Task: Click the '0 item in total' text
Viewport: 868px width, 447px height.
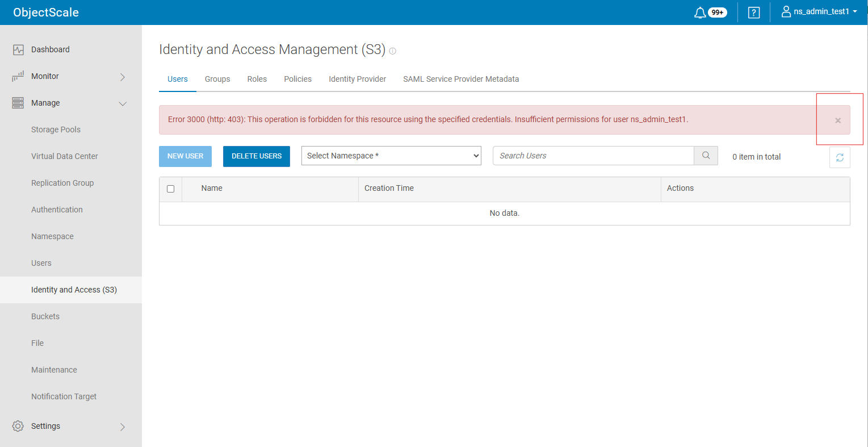Action: pyautogui.click(x=756, y=157)
